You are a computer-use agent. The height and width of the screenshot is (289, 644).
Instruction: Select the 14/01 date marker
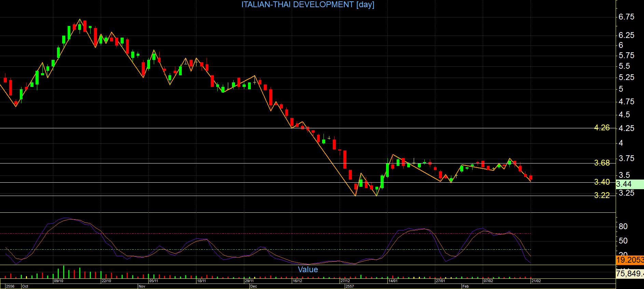393,281
